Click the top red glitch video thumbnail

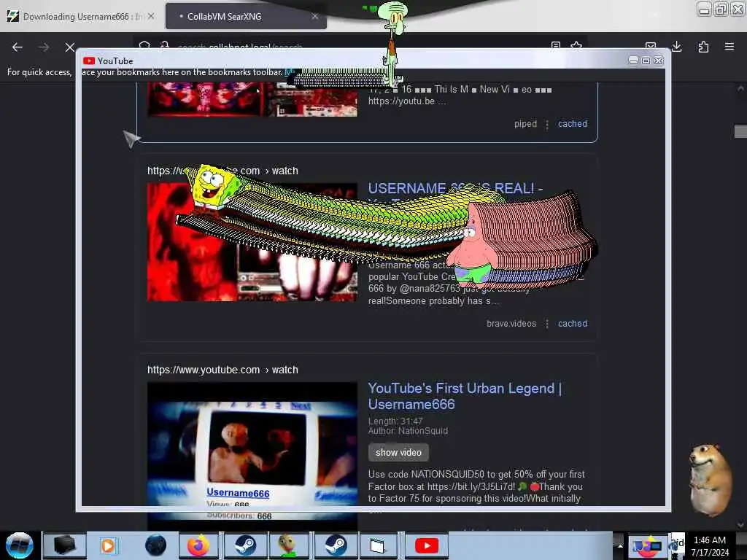pos(252,99)
